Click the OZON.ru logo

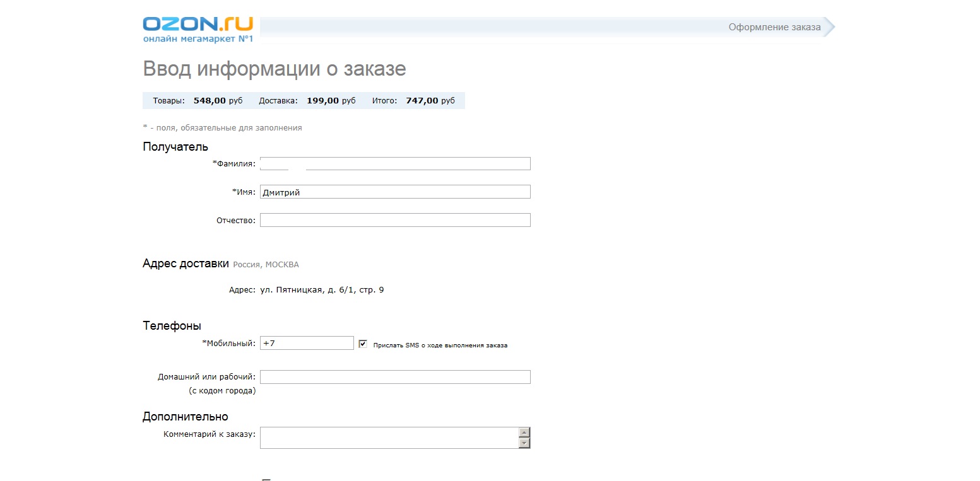[198, 29]
